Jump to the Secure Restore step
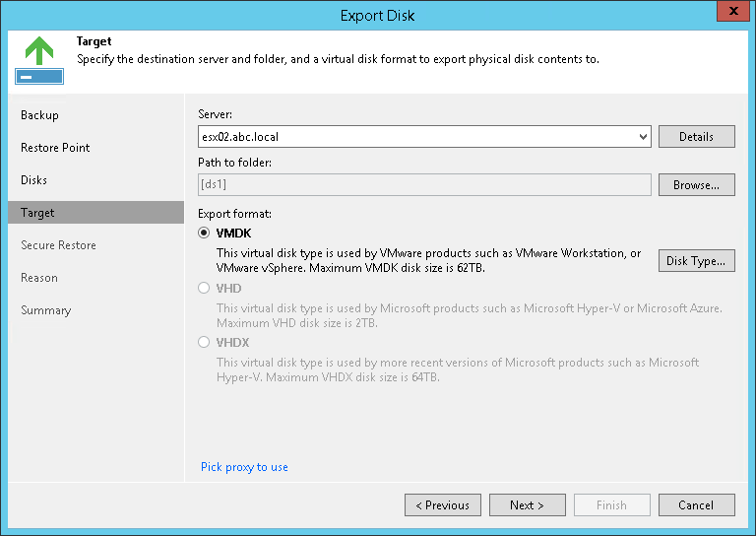Screen dimensions: 756x536 tap(59, 245)
